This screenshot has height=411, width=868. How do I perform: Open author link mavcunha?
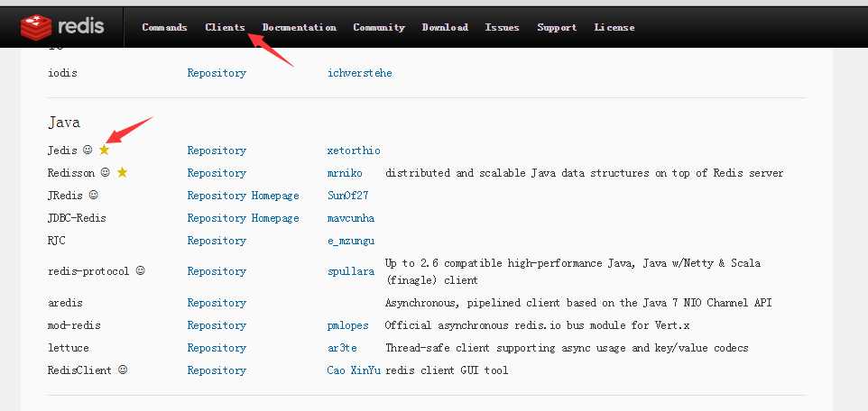pos(351,218)
